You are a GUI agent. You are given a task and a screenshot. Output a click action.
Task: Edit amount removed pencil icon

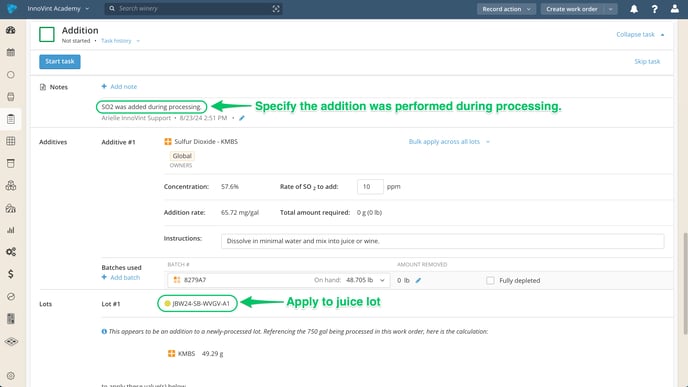pyautogui.click(x=418, y=280)
